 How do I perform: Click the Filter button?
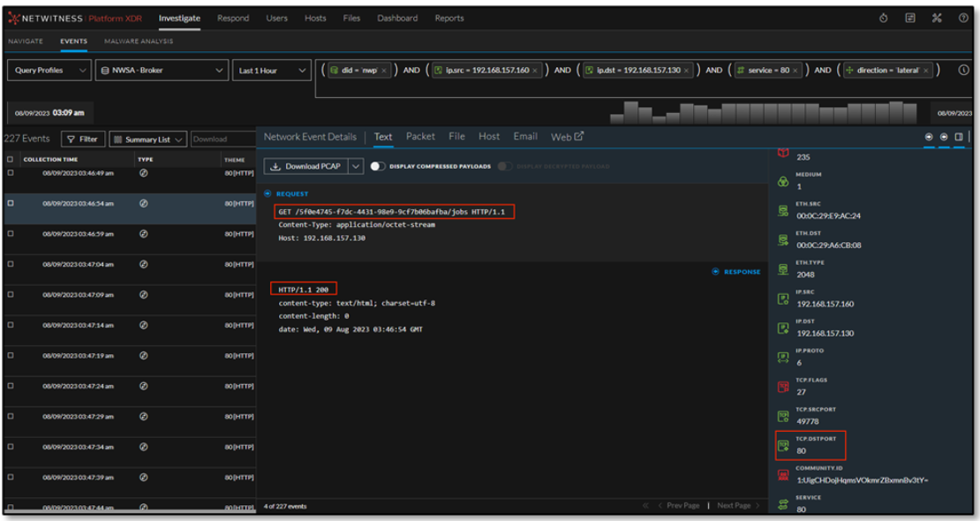[82, 140]
